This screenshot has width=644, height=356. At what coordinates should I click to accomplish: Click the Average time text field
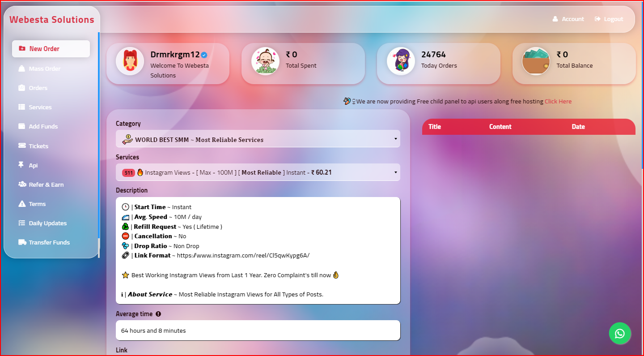click(x=258, y=330)
